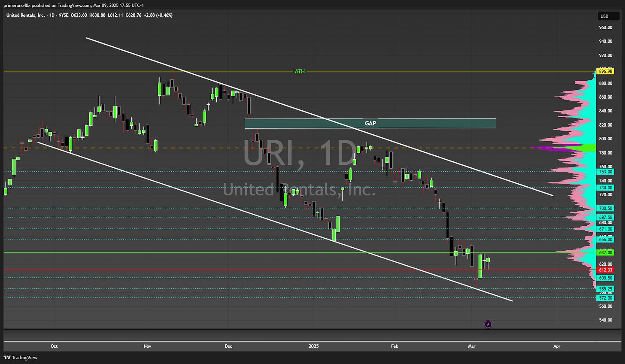Click the purple lightning bolt event icon
The image size is (625, 364).
pos(488,324)
